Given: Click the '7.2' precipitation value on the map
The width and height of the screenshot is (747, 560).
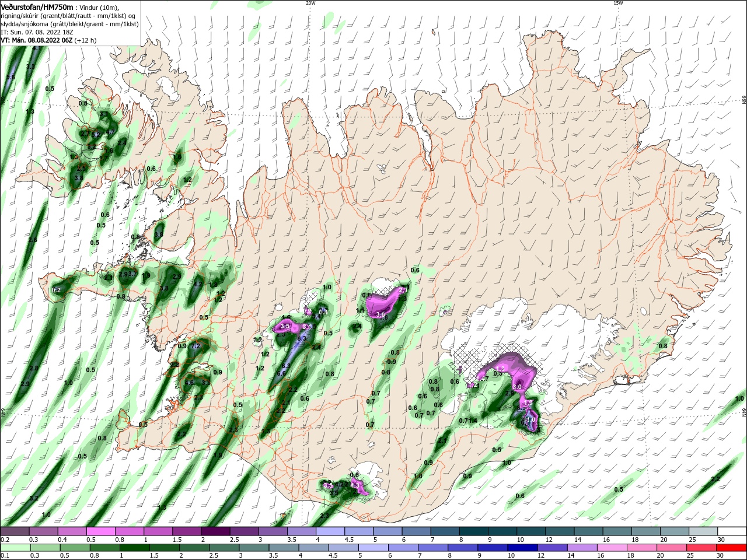Looking at the screenshot, I should pyautogui.click(x=196, y=346).
